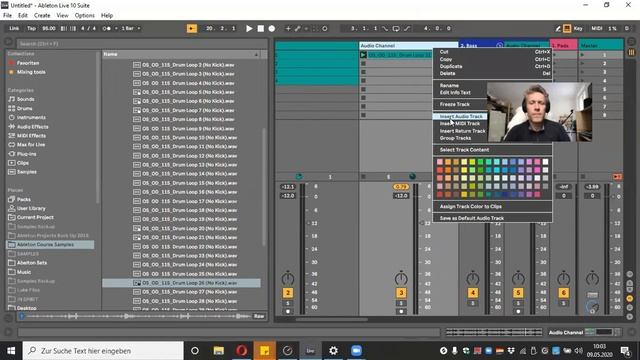The width and height of the screenshot is (640, 360).
Task: Select Rename in the context menu
Action: [449, 85]
